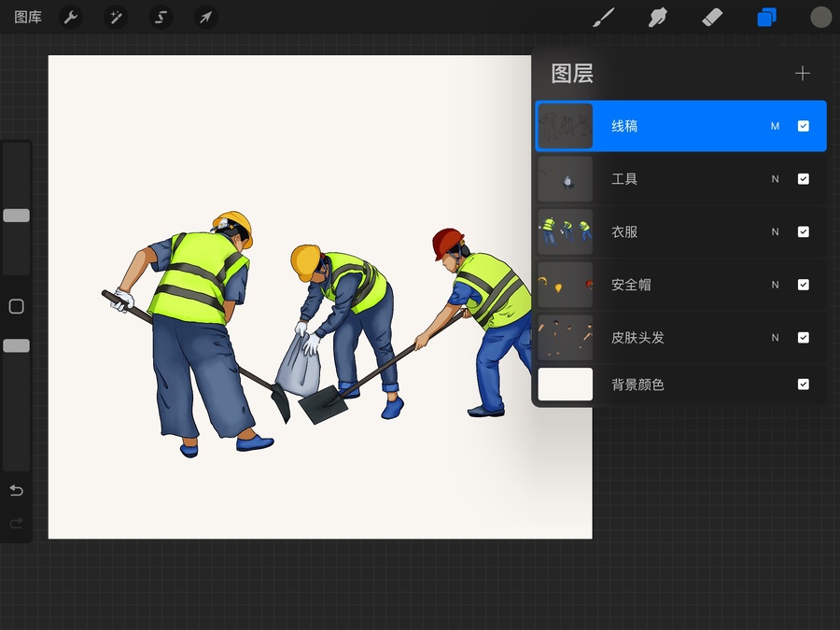840x630 pixels.
Task: Select the 线稿 layer thumbnail
Action: (x=566, y=126)
